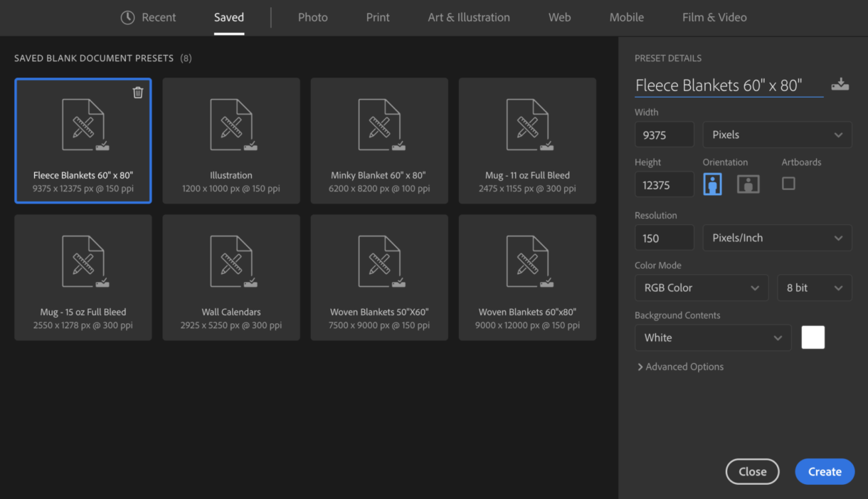Image resolution: width=868 pixels, height=499 pixels.
Task: Open the RGB Color mode dropdown
Action: [x=701, y=288]
